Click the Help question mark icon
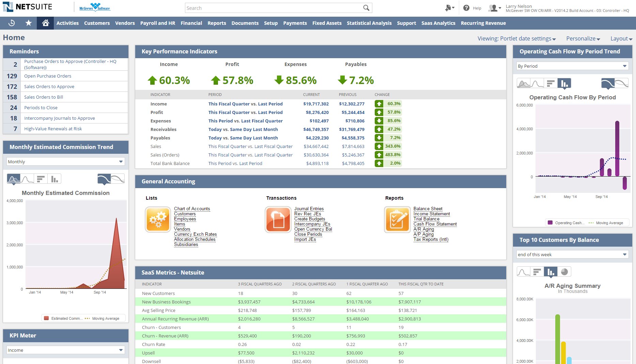Image resolution: width=636 pixels, height=364 pixels. point(466,8)
